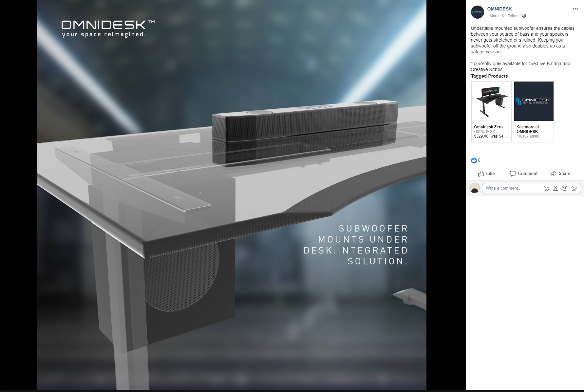Viewport: 584px width, 392px height.
Task: Click the OMNIDESK page profile avatar
Action: (477, 12)
